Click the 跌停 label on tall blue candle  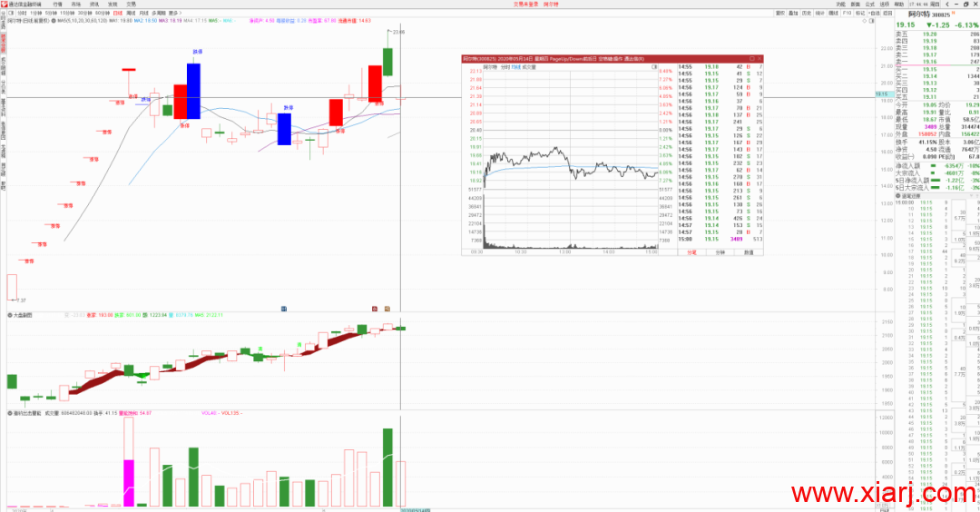pos(198,51)
